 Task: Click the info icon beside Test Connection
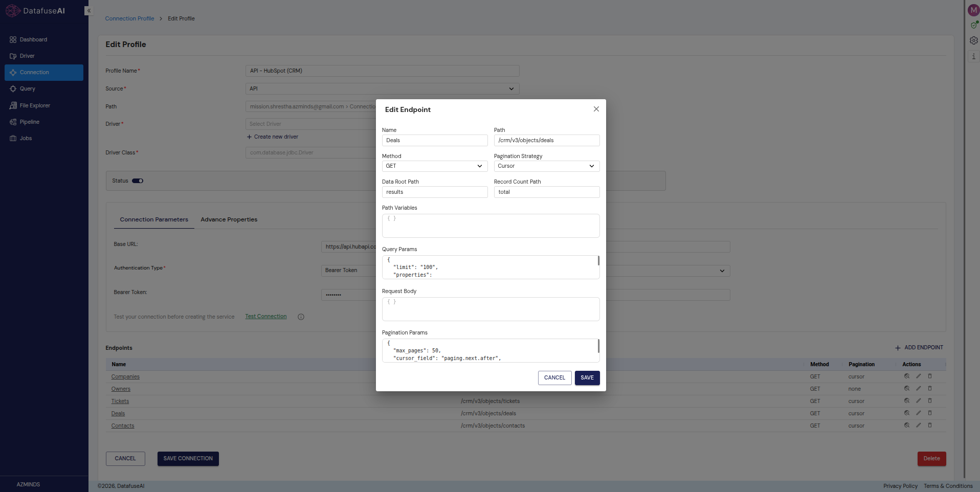tap(301, 317)
